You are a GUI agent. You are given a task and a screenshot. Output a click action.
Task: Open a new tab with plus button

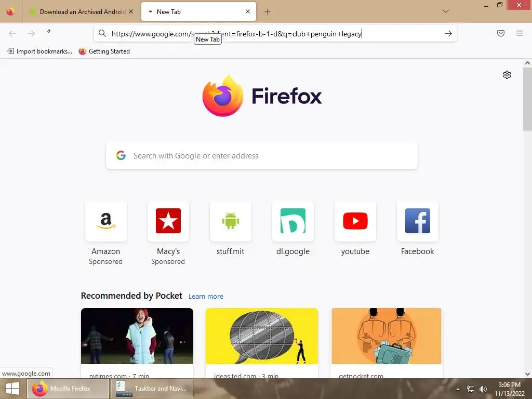click(x=268, y=12)
